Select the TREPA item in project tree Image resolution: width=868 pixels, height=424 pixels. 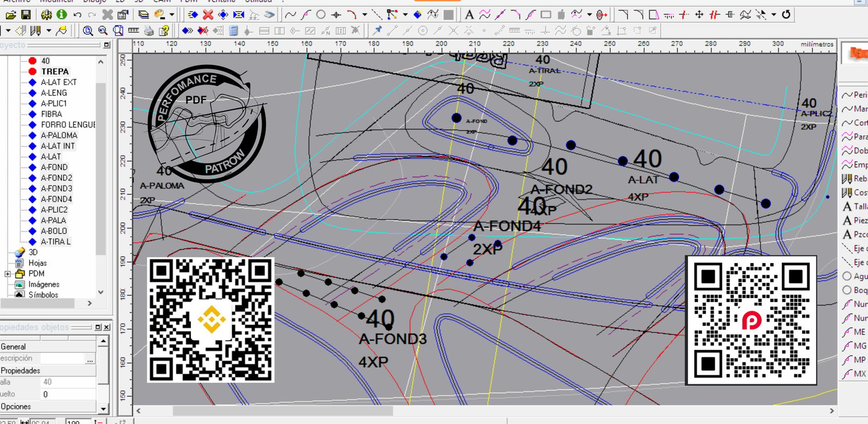coord(54,72)
